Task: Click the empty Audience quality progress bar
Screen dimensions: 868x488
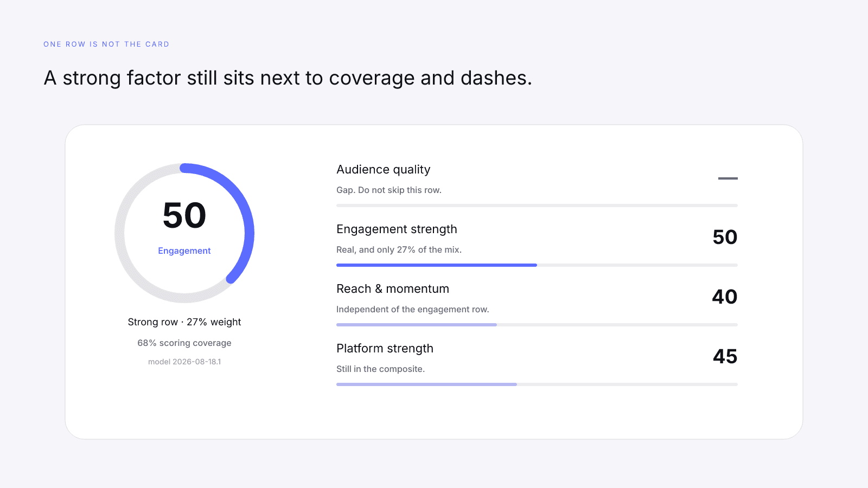Action: tap(537, 206)
